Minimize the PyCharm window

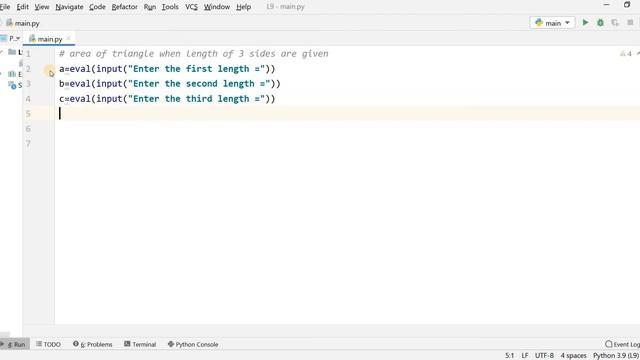[607, 5]
